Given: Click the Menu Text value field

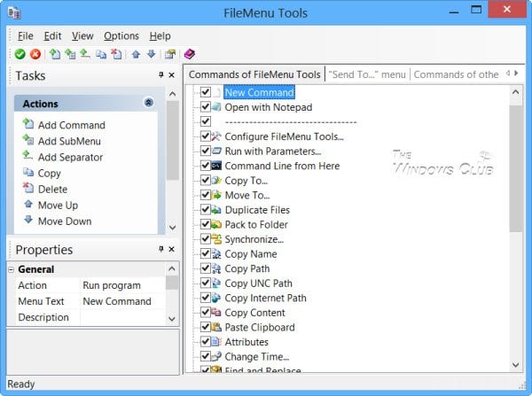Looking at the screenshot, I should pyautogui.click(x=123, y=301).
